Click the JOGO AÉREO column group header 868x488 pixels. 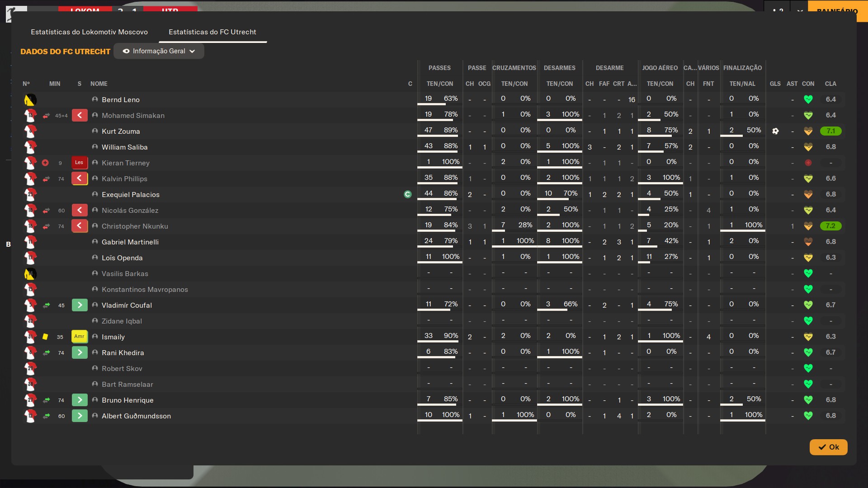coord(660,68)
